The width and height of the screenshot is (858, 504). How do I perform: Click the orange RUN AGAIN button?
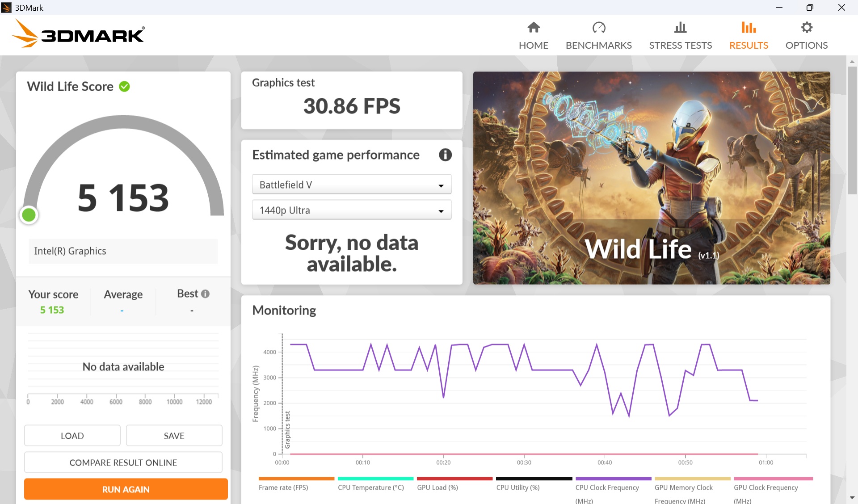pos(126,489)
